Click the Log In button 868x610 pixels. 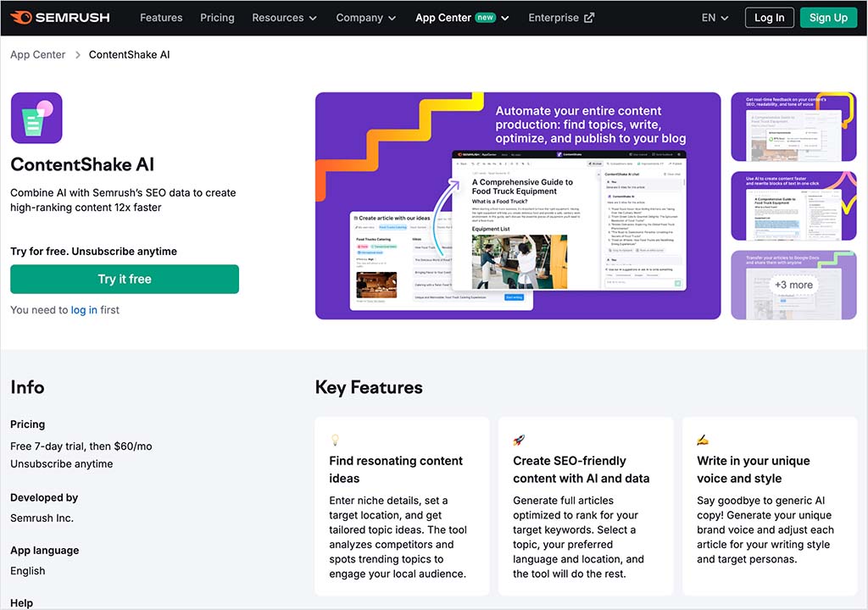point(769,18)
